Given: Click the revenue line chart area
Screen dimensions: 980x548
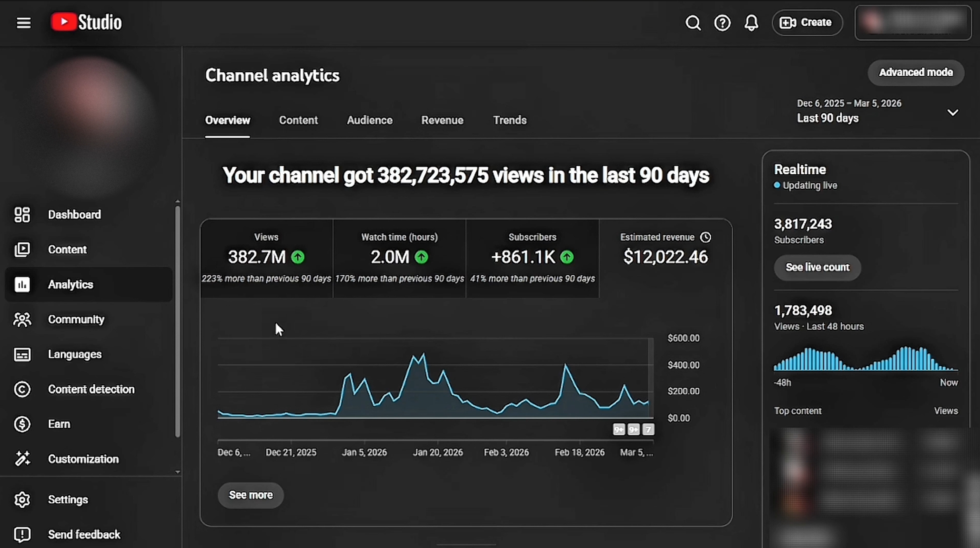Looking at the screenshot, I should (x=435, y=378).
